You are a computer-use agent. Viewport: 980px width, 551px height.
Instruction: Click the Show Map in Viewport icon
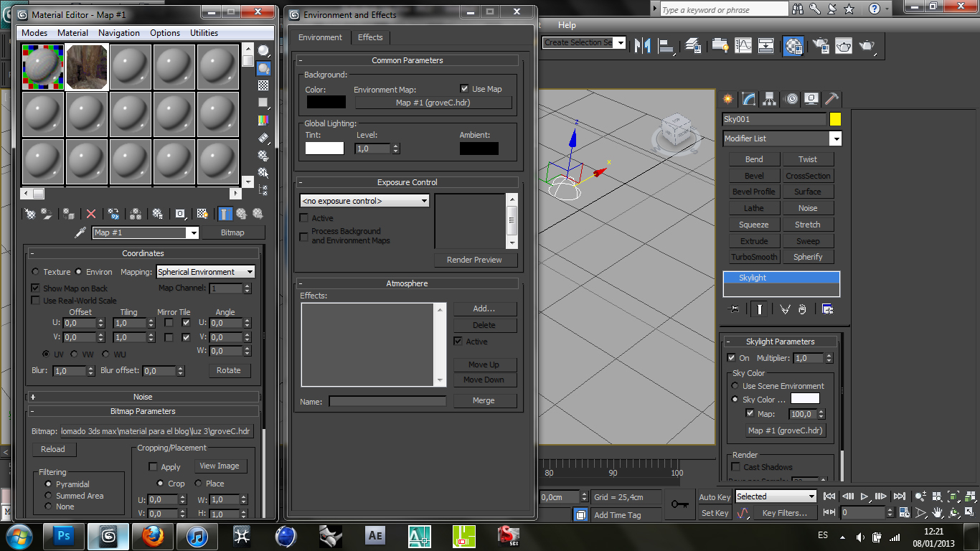click(x=200, y=213)
